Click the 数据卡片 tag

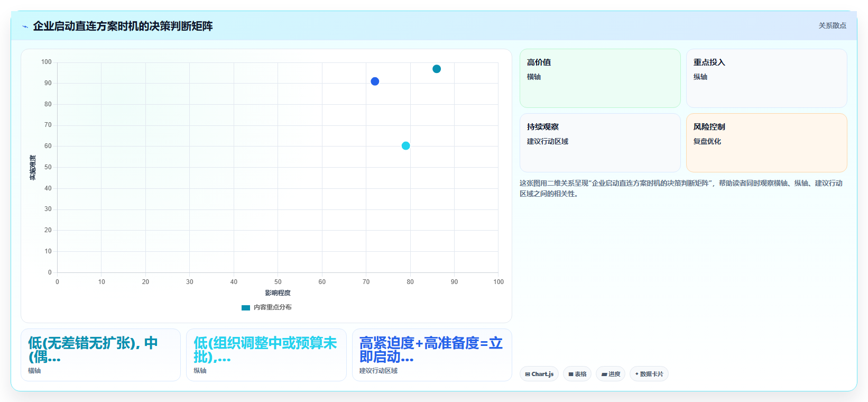649,374
